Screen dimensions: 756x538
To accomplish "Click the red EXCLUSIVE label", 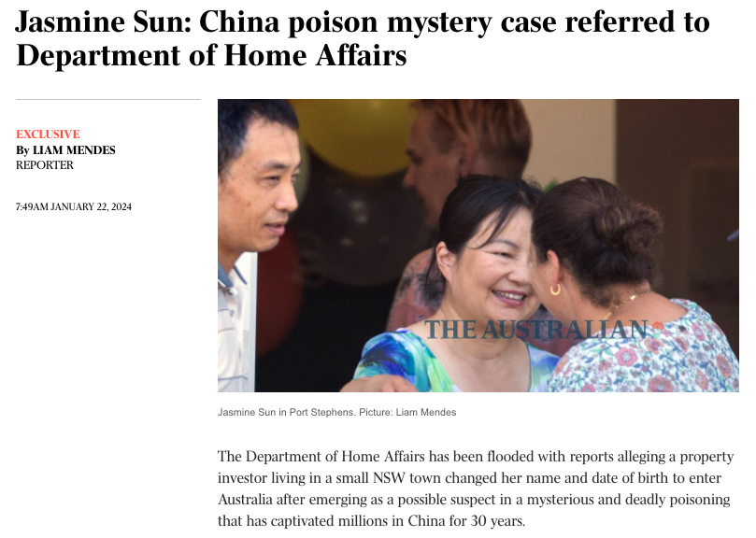I will click(x=48, y=134).
